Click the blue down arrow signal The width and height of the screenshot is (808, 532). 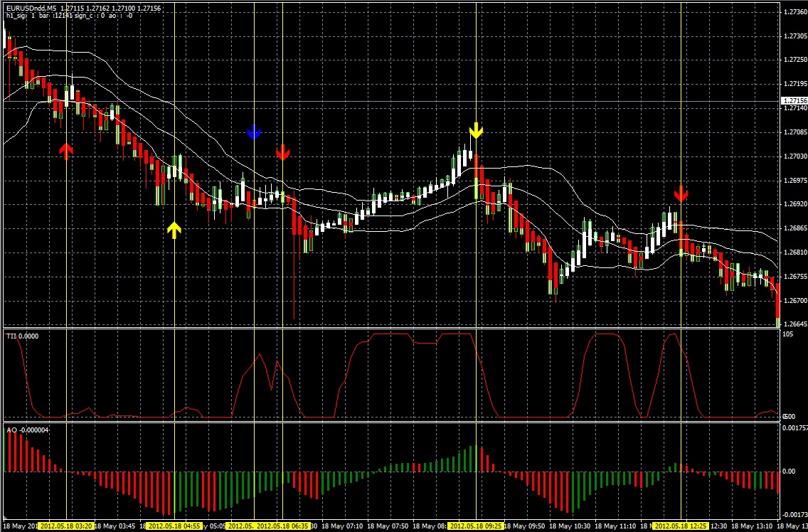tap(254, 132)
